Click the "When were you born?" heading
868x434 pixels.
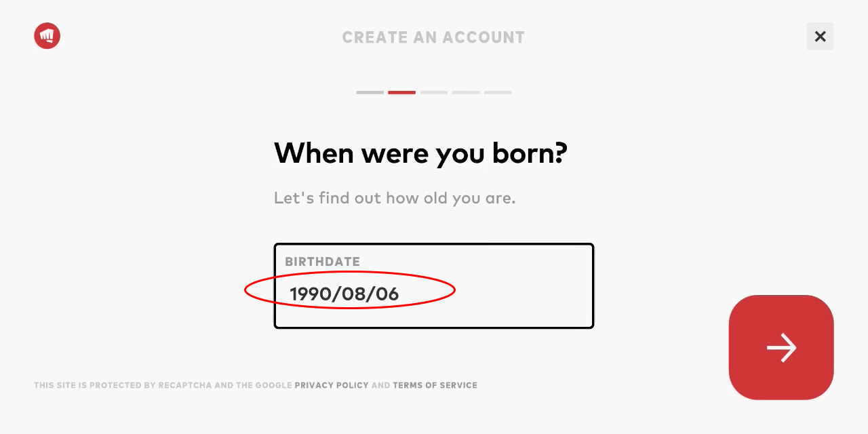click(420, 153)
